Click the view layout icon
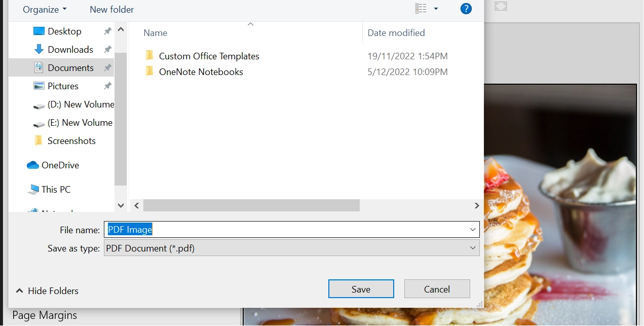The image size is (644, 326). pos(421,9)
